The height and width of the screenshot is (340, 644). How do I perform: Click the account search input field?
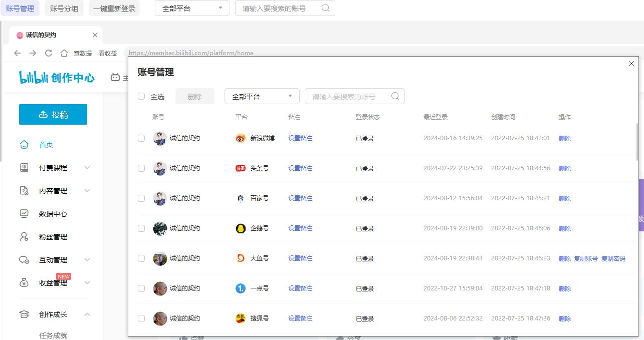coord(346,96)
